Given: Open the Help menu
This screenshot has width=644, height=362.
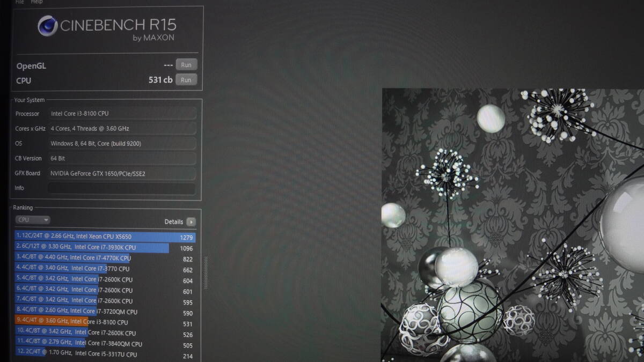Looking at the screenshot, I should coord(37,2).
